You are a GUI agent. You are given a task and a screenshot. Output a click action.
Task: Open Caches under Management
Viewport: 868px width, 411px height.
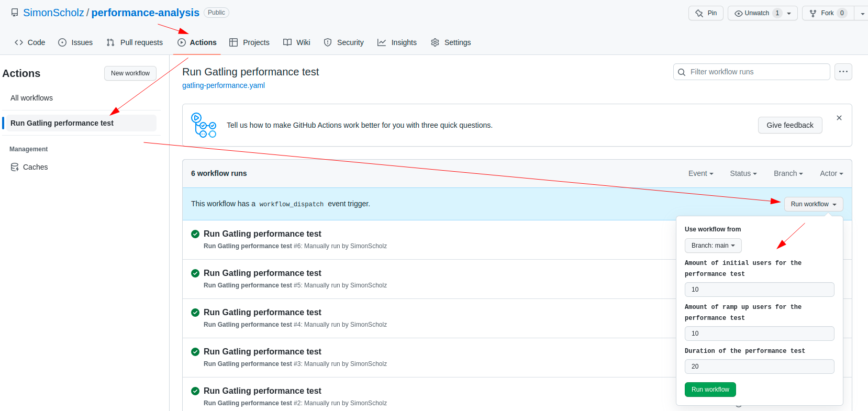click(35, 167)
